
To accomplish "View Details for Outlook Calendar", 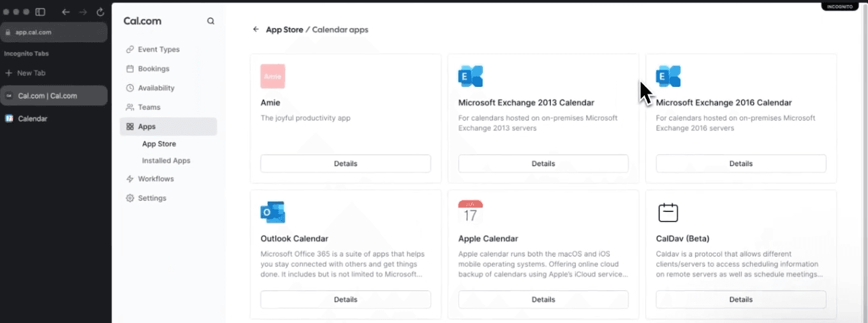I will tap(346, 299).
